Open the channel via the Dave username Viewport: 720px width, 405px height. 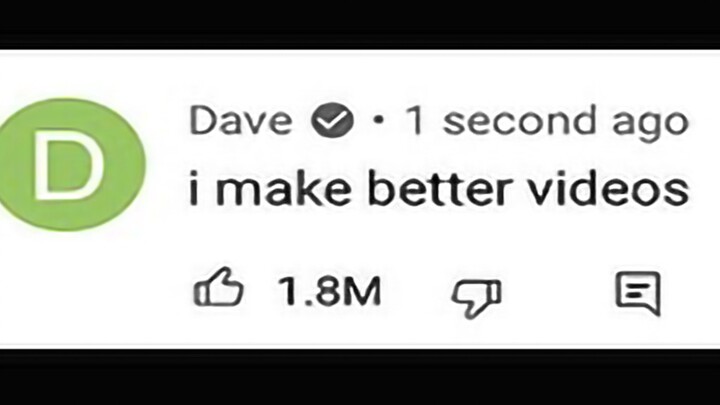(x=241, y=120)
